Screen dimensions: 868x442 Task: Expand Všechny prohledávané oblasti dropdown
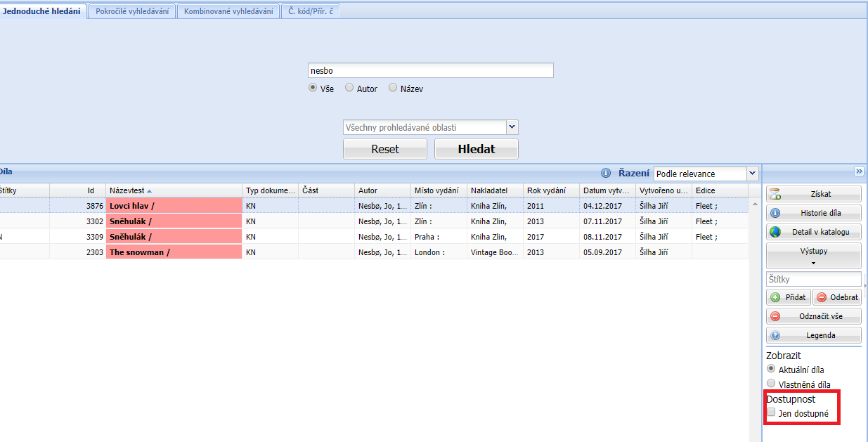point(512,127)
